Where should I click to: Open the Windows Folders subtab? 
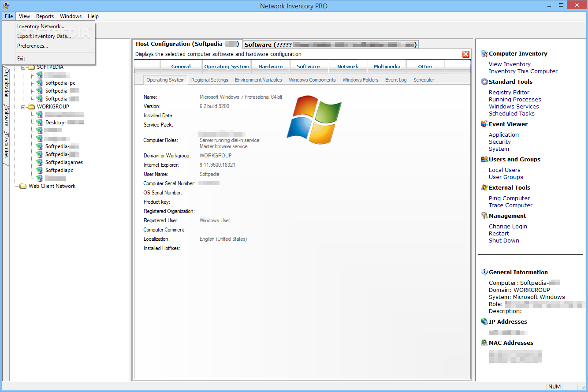click(361, 80)
